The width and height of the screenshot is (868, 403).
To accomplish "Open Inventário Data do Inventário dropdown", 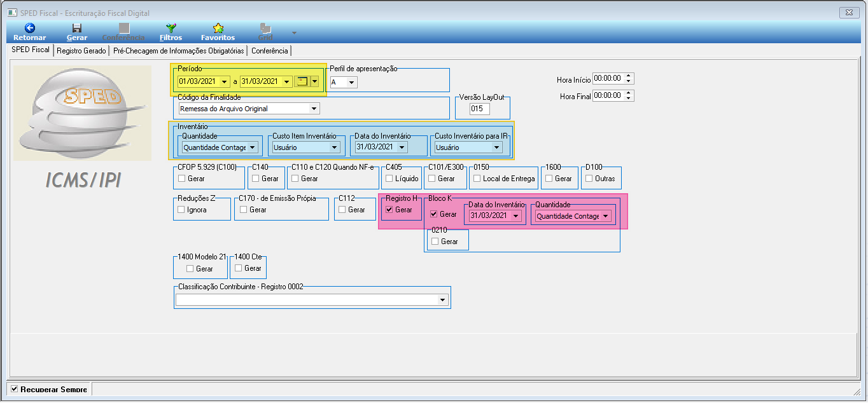I will point(402,147).
